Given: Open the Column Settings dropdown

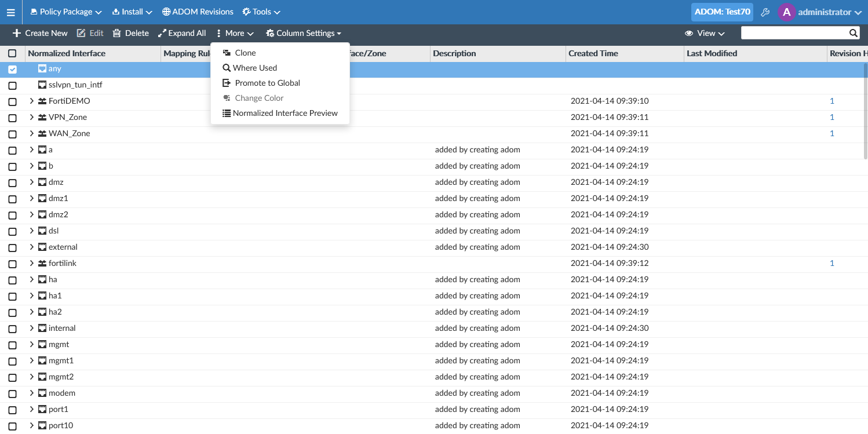Looking at the screenshot, I should (303, 33).
